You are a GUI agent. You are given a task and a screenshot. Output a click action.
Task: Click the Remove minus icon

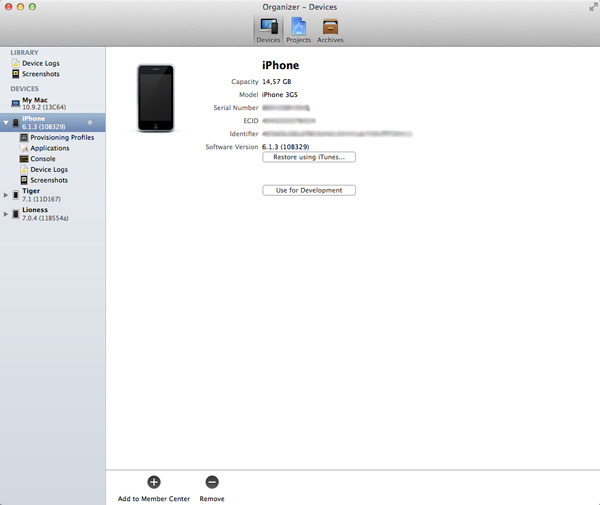pos(212,482)
